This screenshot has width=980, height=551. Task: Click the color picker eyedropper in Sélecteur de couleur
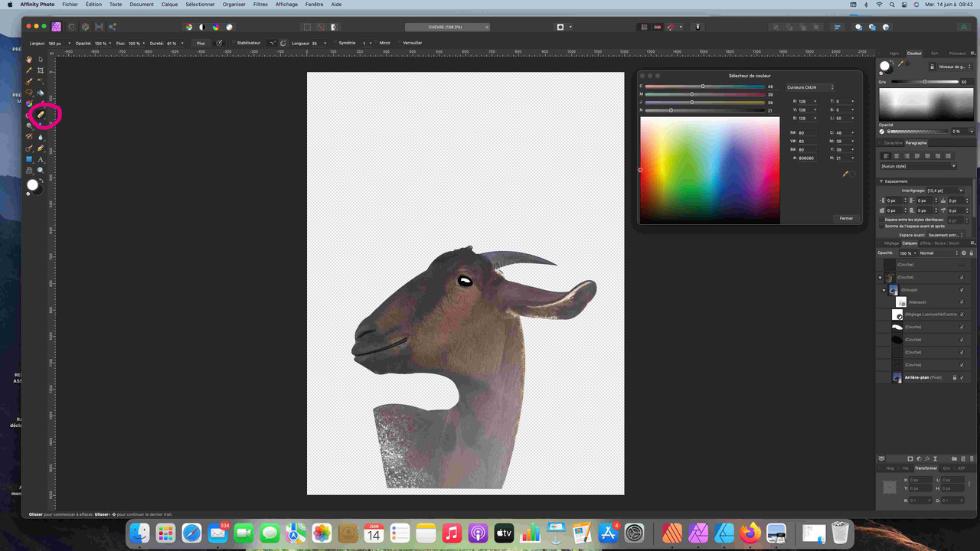(x=845, y=174)
